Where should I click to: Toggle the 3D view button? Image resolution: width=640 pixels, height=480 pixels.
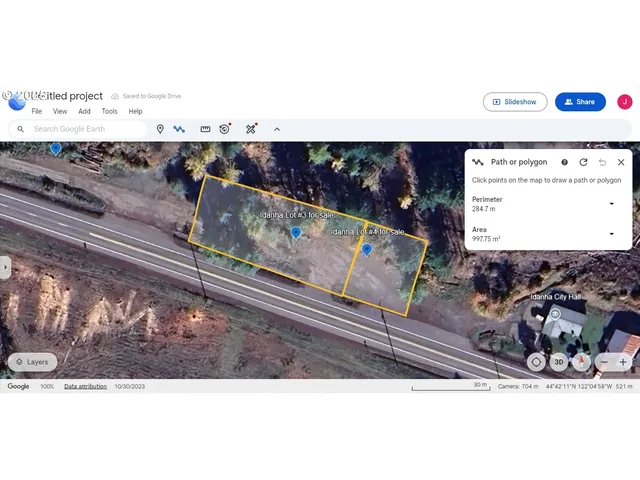559,362
